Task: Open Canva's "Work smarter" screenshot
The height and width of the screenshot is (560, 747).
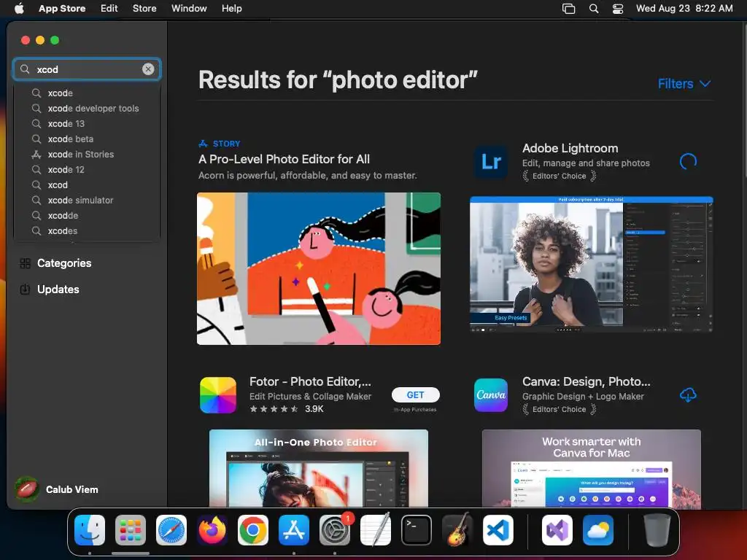Action: pos(591,469)
